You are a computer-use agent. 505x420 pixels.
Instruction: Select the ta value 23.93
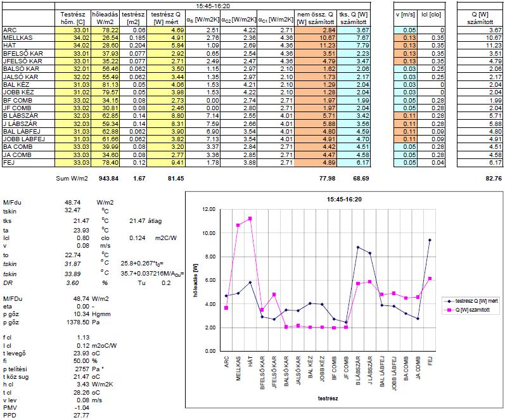point(81,231)
